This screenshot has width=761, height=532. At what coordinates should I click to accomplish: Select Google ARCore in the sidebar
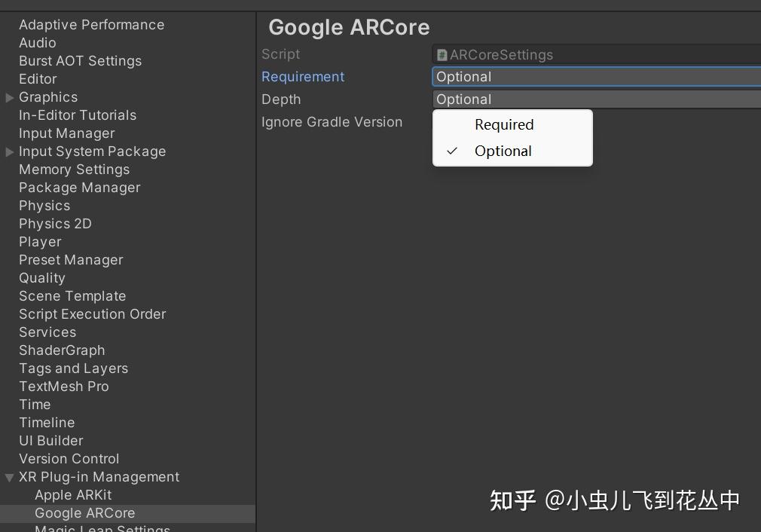(x=84, y=512)
